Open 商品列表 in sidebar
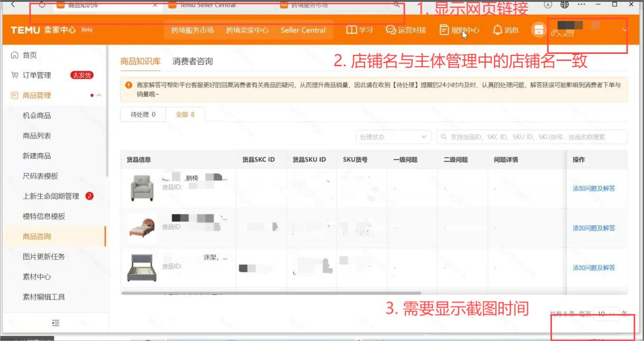This screenshot has width=644, height=341. click(x=37, y=136)
